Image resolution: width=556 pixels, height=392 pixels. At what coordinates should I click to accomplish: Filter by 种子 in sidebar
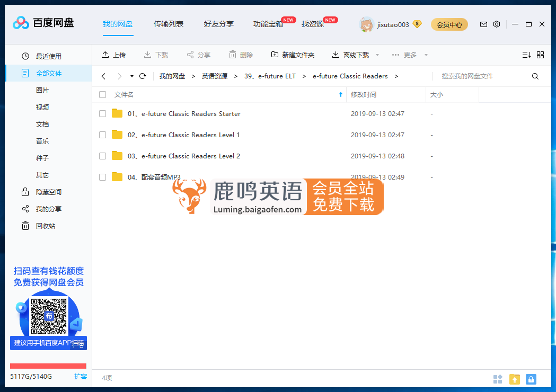[42, 158]
